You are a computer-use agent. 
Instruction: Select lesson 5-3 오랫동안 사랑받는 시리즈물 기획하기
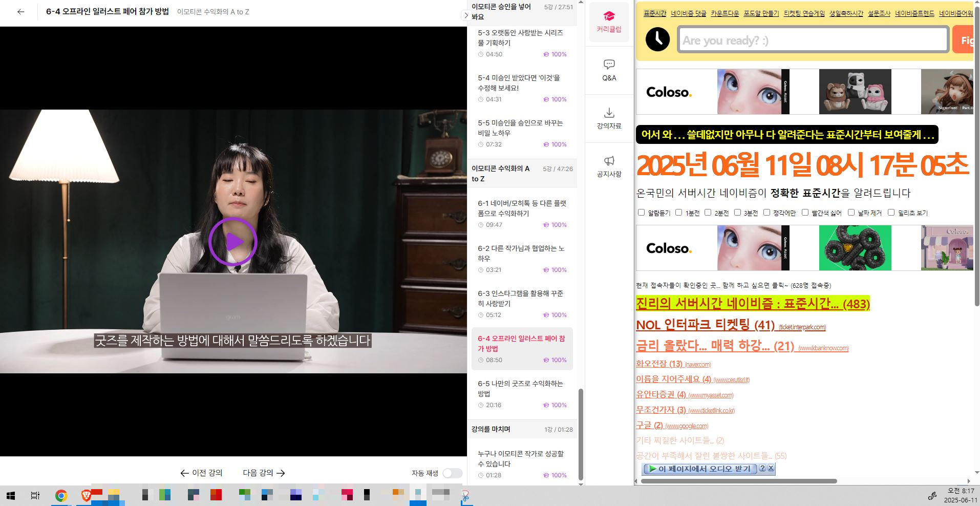pos(522,43)
